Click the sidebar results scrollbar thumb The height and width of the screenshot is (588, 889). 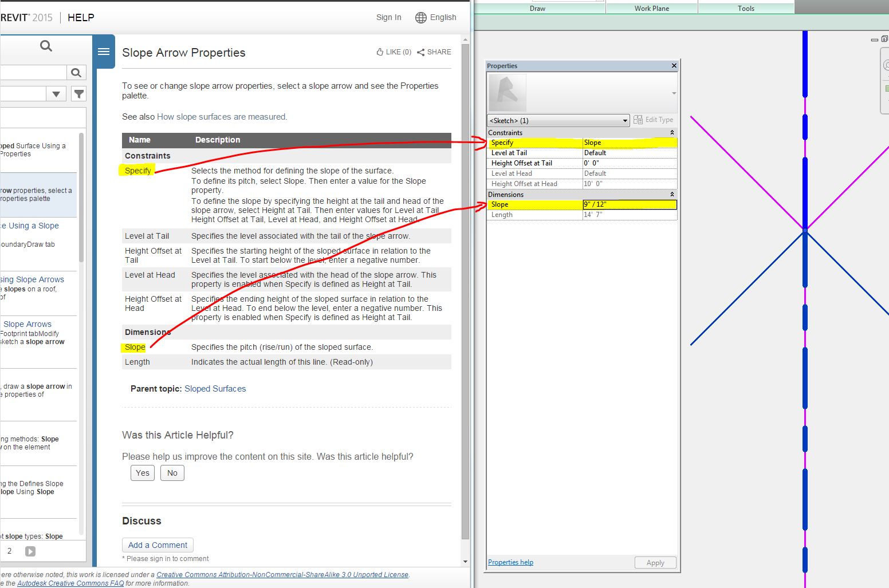coord(81,198)
